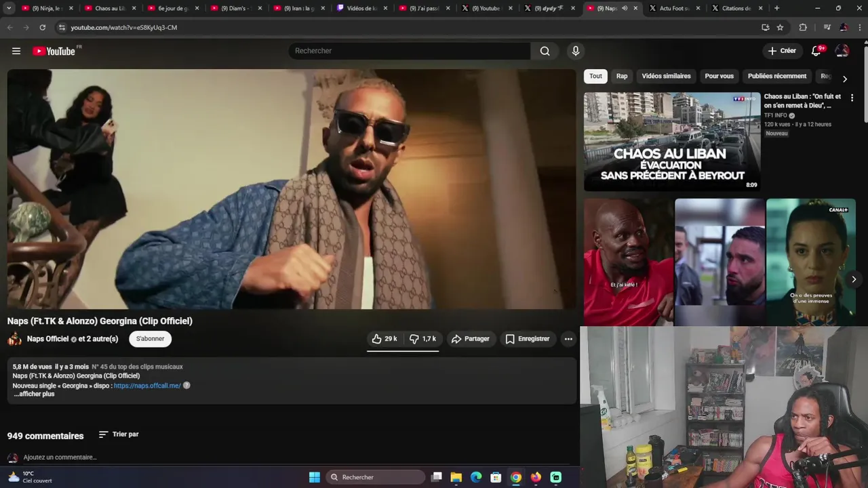Viewport: 868px width, 488px height.
Task: Open the YouTube hamburger guide menu
Action: pyautogui.click(x=16, y=51)
